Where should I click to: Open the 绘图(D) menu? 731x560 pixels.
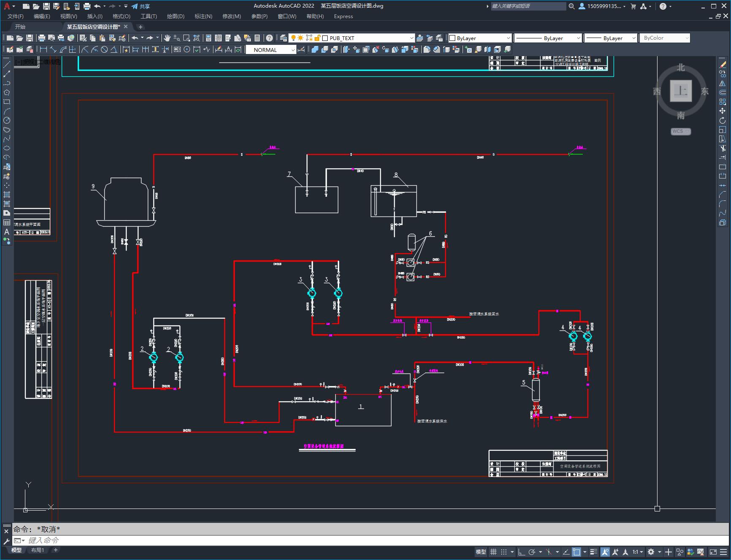(175, 16)
